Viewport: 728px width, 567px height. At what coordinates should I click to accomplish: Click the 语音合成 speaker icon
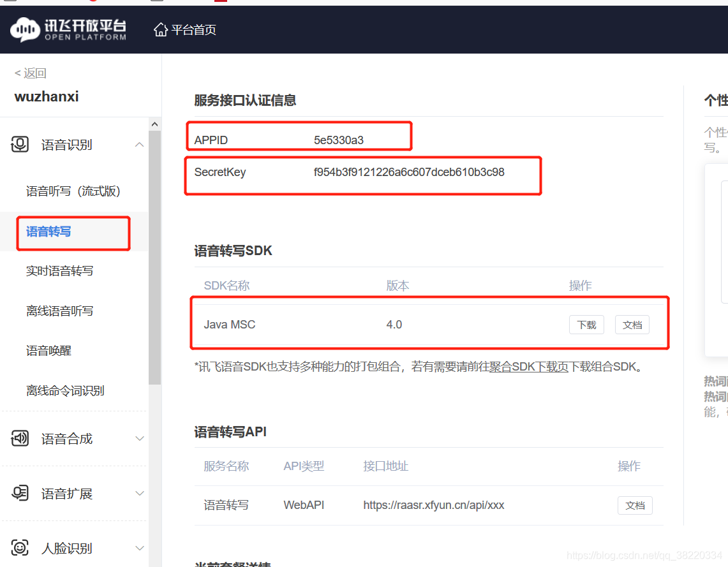pyautogui.click(x=20, y=438)
